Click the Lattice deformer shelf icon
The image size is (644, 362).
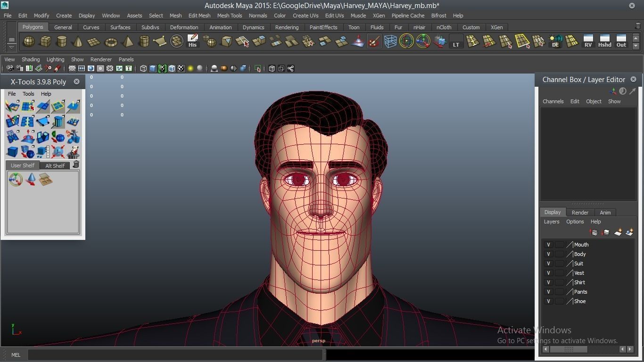coord(390,41)
